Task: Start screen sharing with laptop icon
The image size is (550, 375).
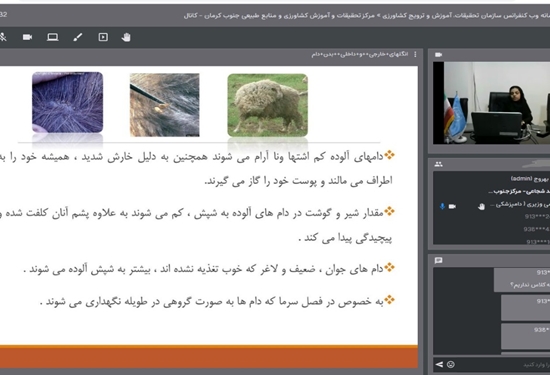Action: (x=53, y=37)
